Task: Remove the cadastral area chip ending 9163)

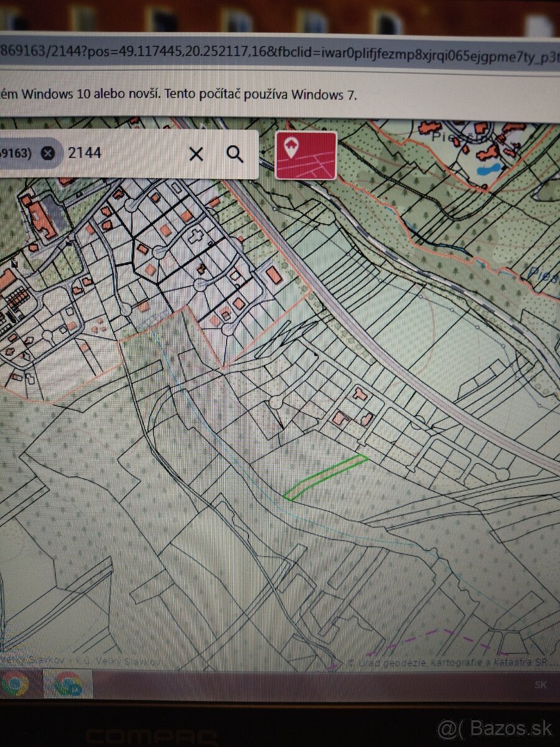Action: [x=49, y=153]
